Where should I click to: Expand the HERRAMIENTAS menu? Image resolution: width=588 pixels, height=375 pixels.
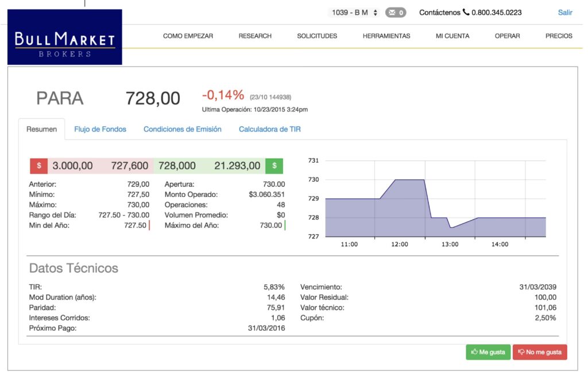386,36
